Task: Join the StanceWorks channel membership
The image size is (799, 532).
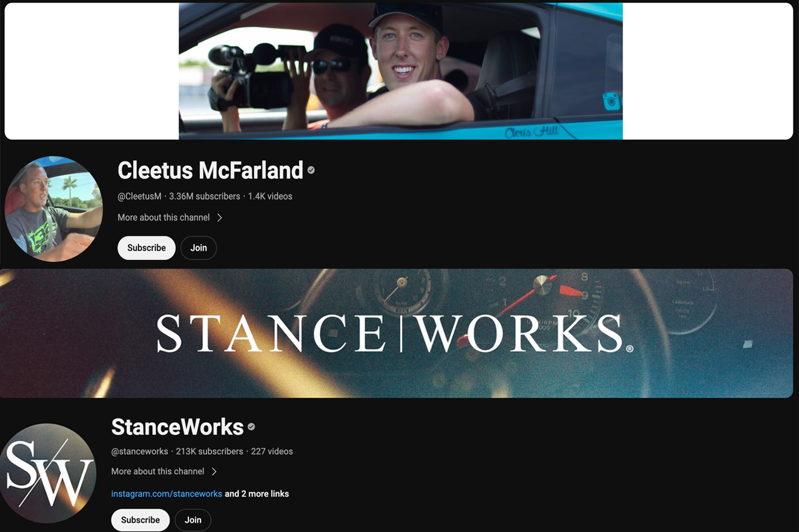Action: pyautogui.click(x=193, y=520)
